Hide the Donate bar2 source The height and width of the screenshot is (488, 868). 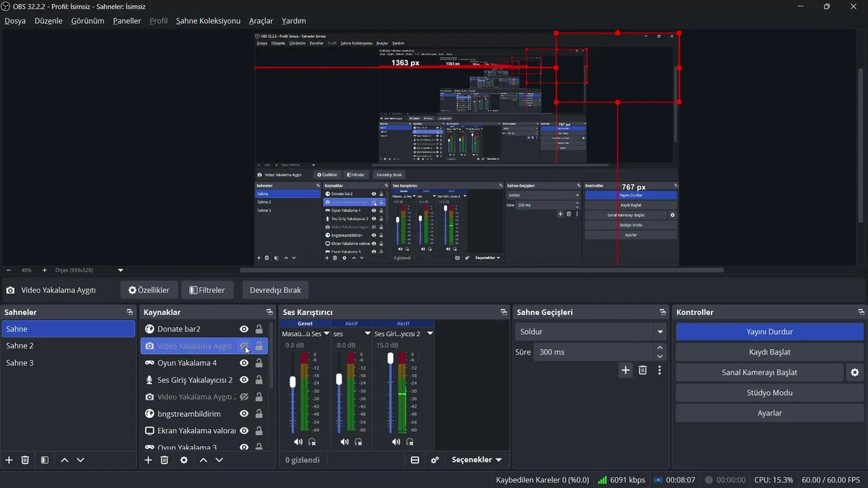(244, 329)
